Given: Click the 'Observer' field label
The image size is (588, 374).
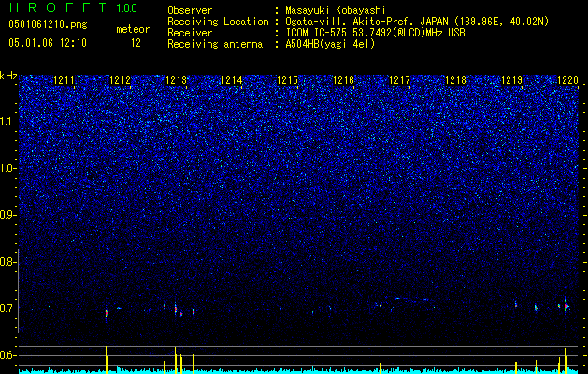Looking at the screenshot, I should [190, 10].
